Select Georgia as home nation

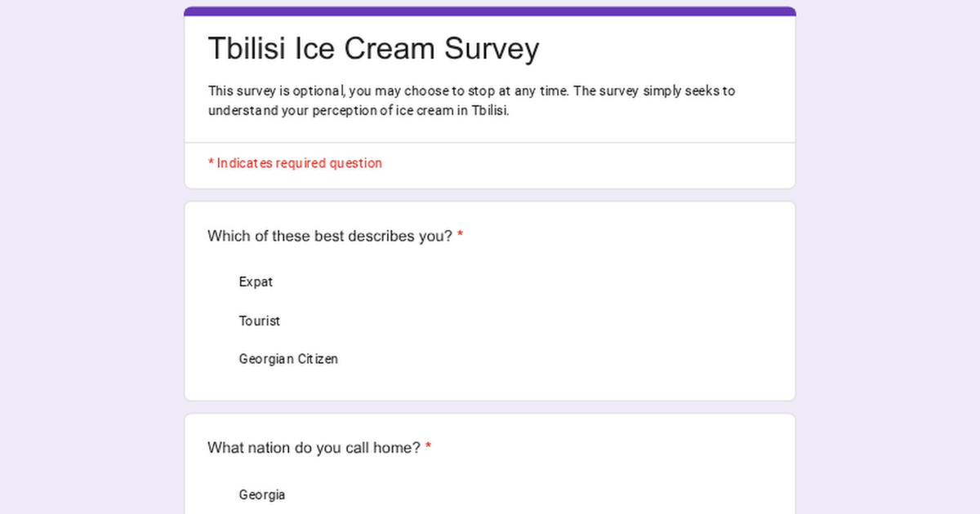pyautogui.click(x=261, y=494)
